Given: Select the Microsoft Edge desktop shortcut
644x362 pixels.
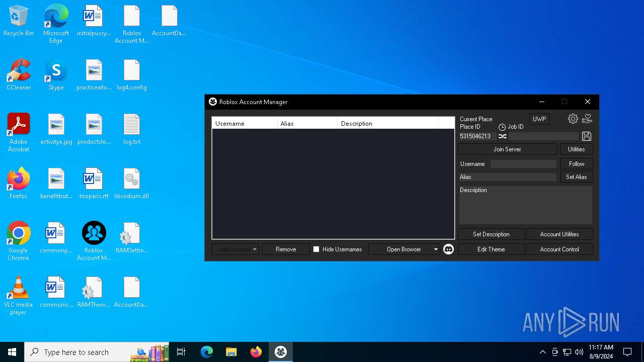Looking at the screenshot, I should click(56, 24).
